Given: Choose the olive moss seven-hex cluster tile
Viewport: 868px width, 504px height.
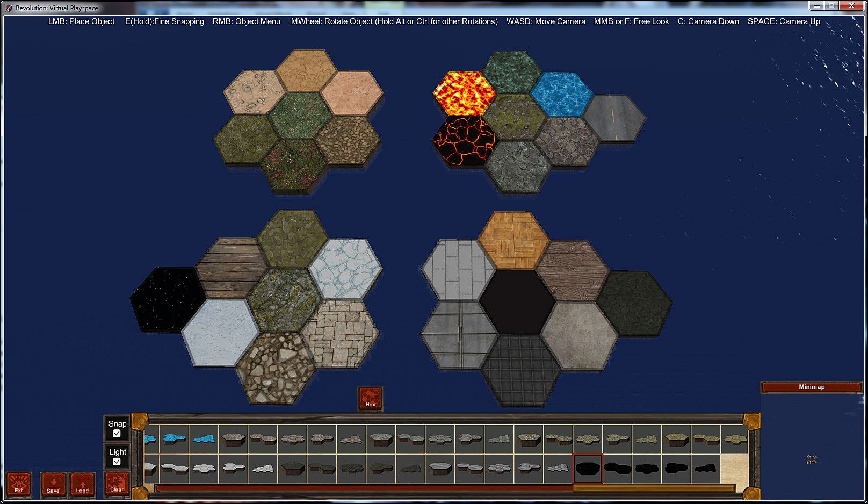Looking at the screenshot, I should pyautogui.click(x=588, y=440).
